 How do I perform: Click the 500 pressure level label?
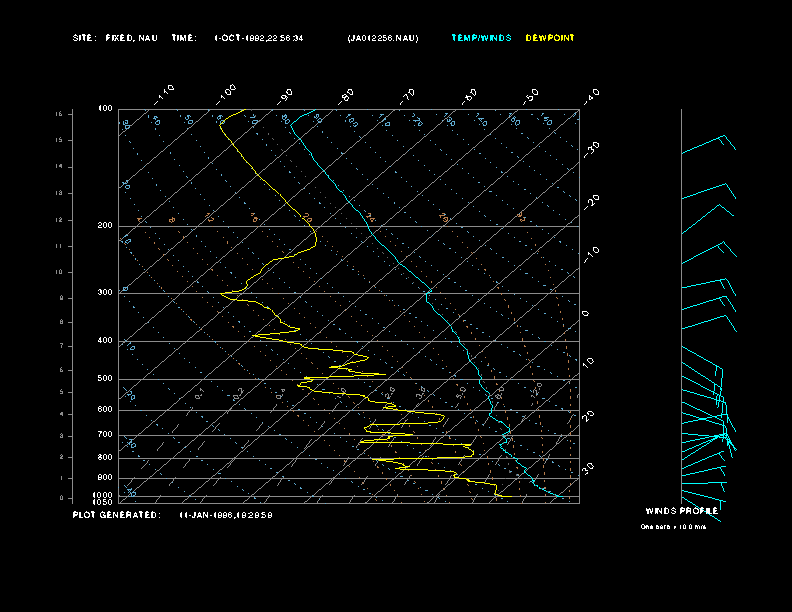tap(105, 379)
